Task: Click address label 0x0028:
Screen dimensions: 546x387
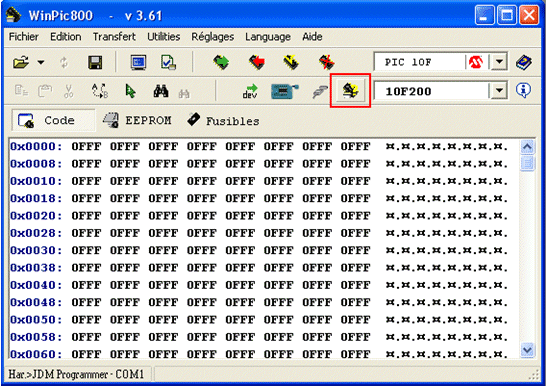Action: tap(36, 233)
